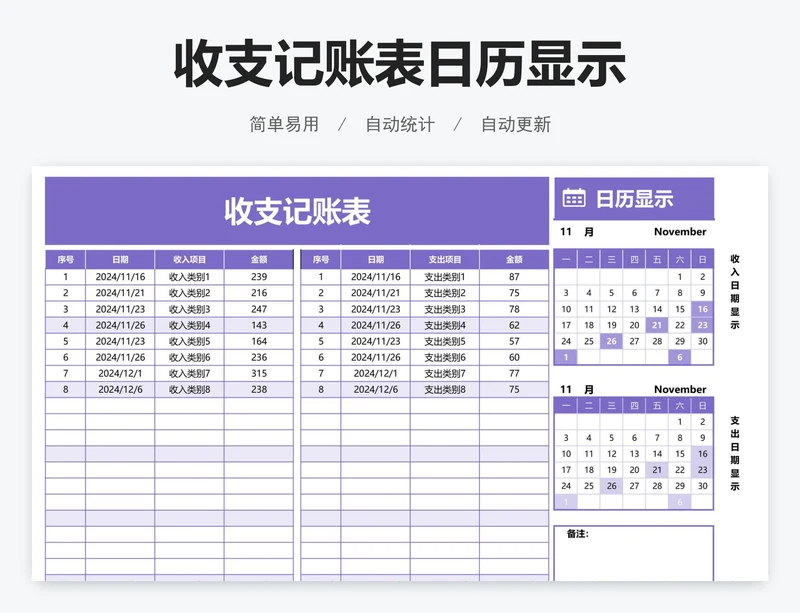
Task: Click highlighted day 23 in 支出日期显示 calendar
Action: [x=703, y=470]
